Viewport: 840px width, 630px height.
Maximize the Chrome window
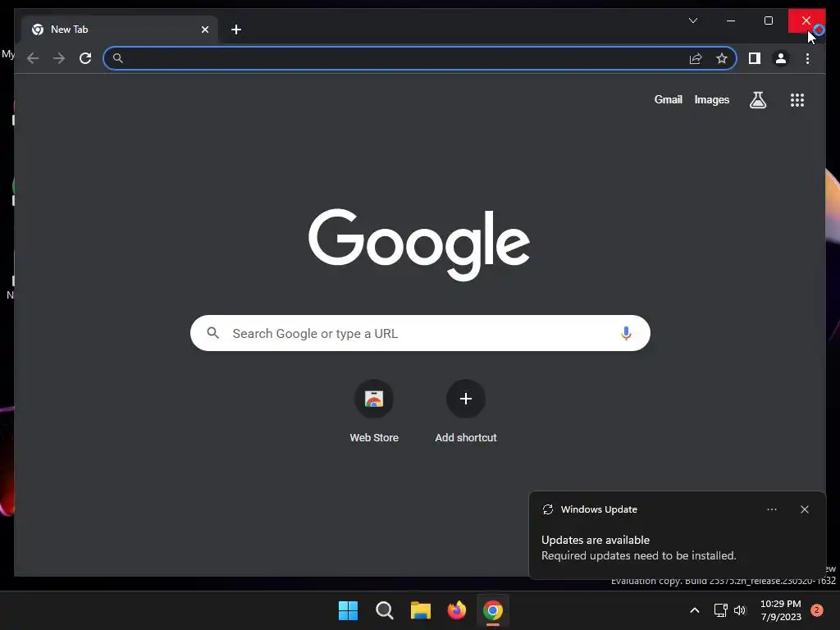pyautogui.click(x=768, y=21)
